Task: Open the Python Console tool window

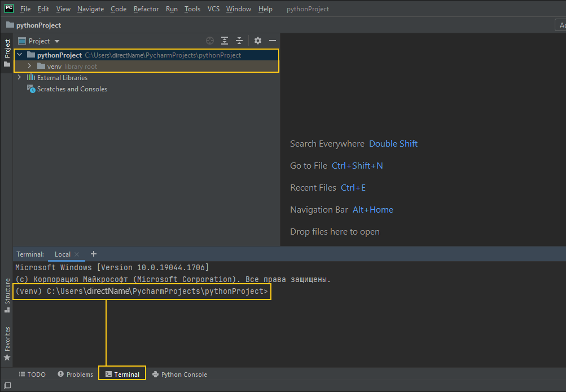Action: pyautogui.click(x=180, y=375)
